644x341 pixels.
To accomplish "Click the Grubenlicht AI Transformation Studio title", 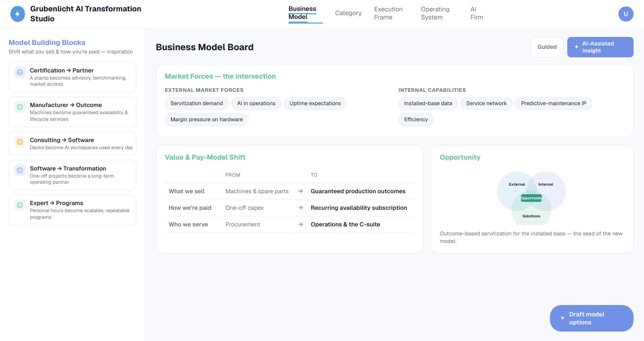I will [86, 14].
